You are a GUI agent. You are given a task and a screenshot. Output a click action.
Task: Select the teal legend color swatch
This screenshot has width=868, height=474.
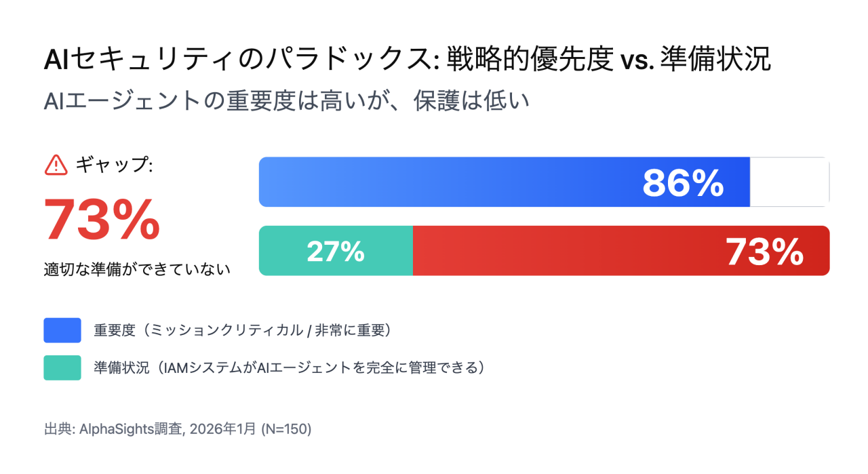pos(62,368)
